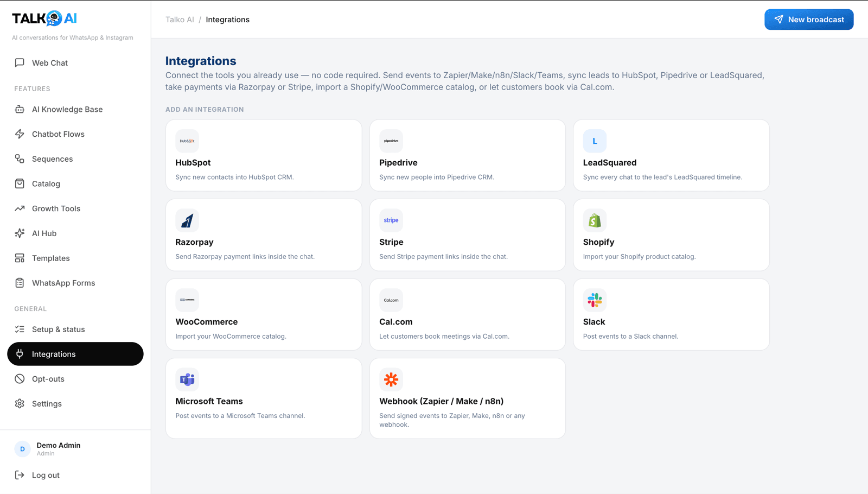This screenshot has height=494, width=868.
Task: Click 'Post events to a Slack channel.' text
Action: (630, 336)
